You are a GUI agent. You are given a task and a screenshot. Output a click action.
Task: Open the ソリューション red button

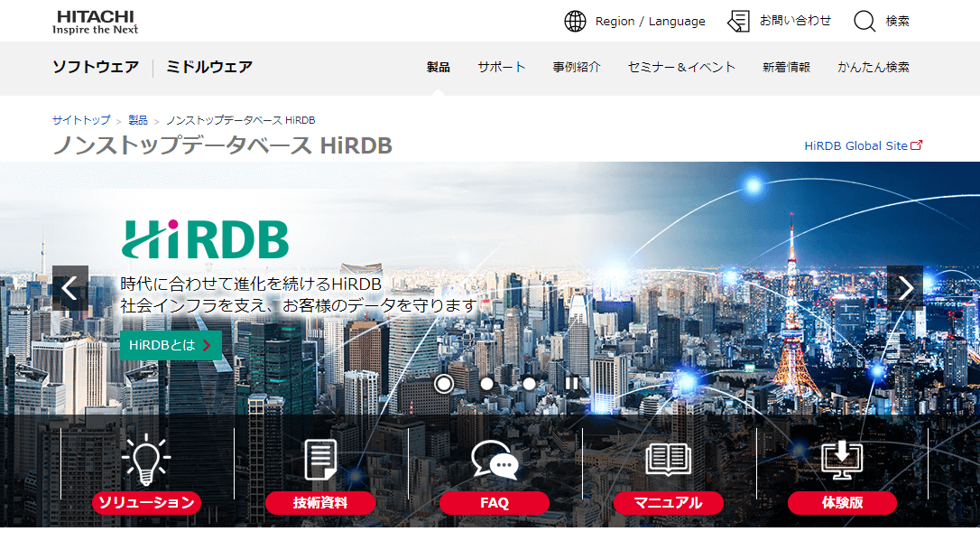pos(146,502)
